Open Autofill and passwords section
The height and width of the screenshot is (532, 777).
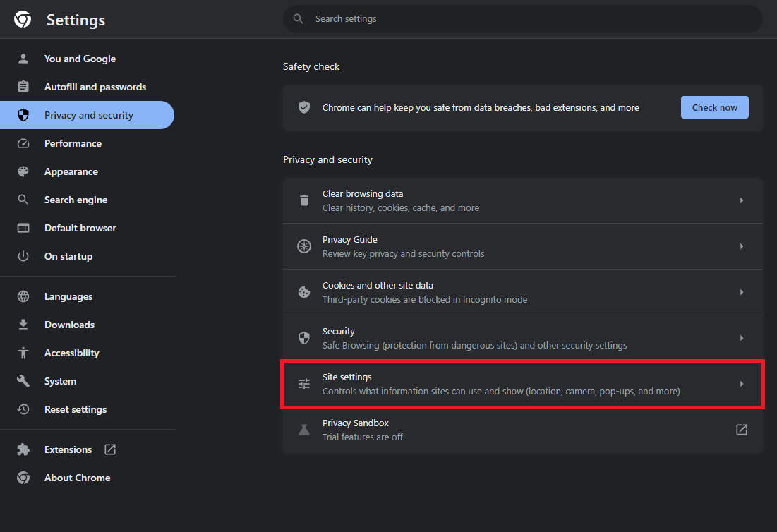(88, 87)
